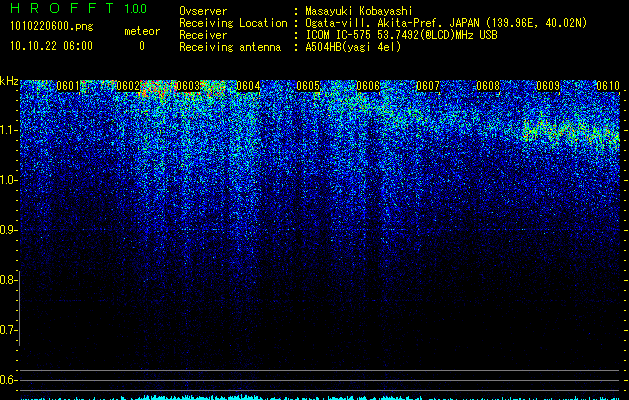Click the observer name Masayuki Kobayashi
This screenshot has width=629, height=400.
359,11
